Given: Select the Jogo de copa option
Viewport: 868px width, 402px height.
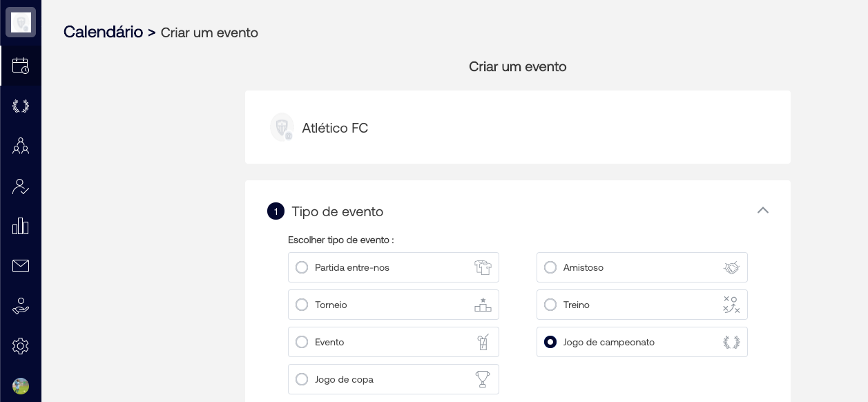Looking at the screenshot, I should (302, 379).
